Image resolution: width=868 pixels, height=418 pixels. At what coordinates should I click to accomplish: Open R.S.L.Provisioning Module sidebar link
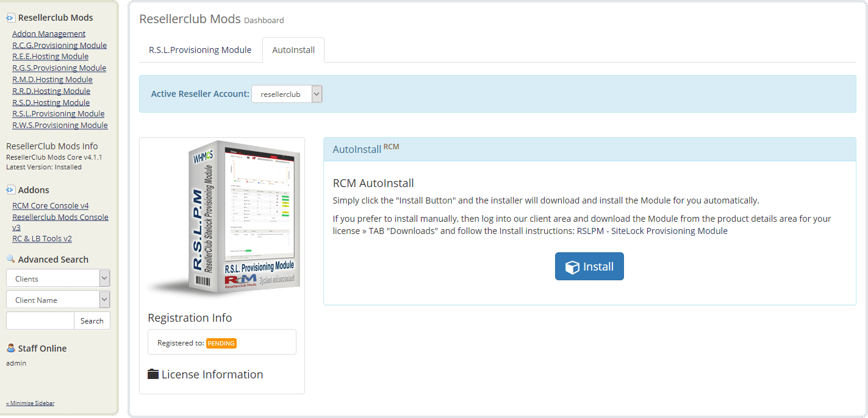[x=58, y=113]
